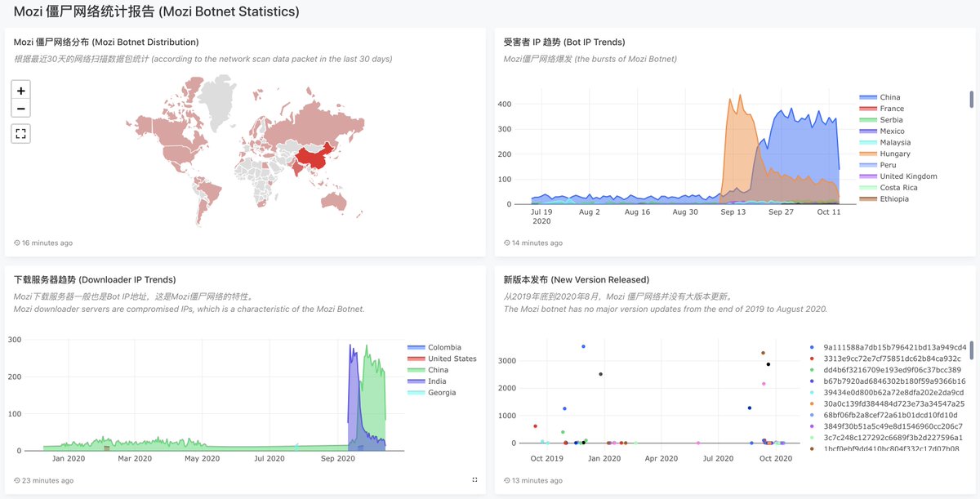The image size is (980, 499).
Task: Toggle Ethiopia series in Bot IP Trends legend
Action: tap(885, 199)
